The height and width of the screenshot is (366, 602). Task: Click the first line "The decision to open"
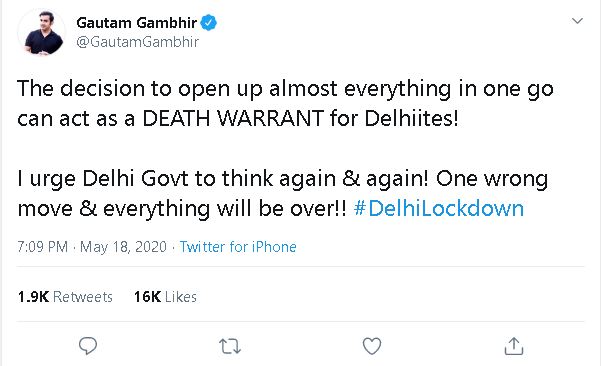pos(285,89)
